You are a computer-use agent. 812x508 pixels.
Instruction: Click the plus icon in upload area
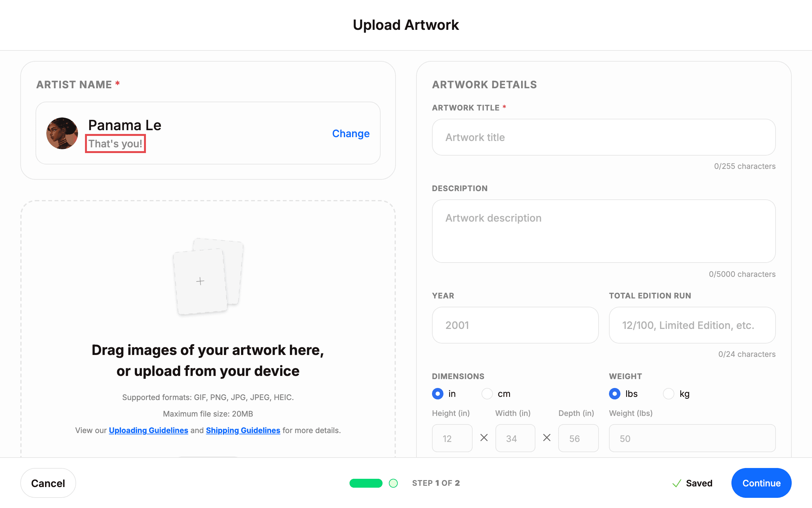200,281
